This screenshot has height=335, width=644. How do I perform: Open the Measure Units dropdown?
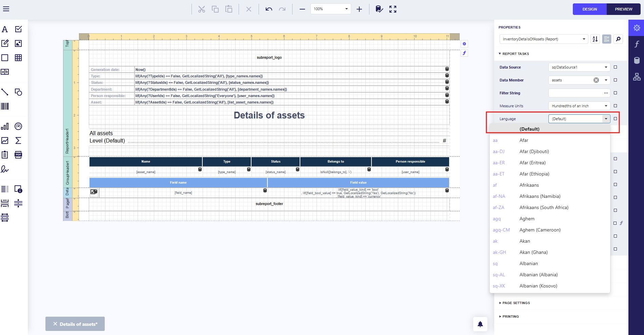pos(606,106)
